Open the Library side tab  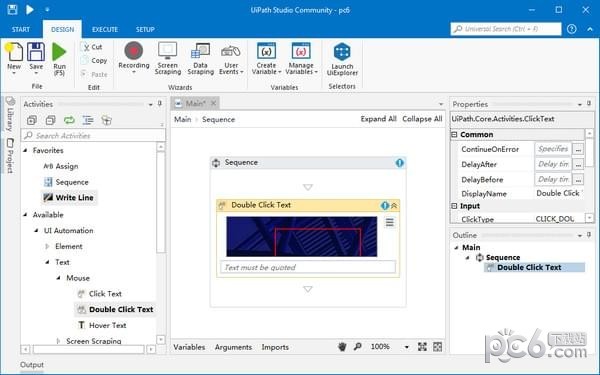[x=10, y=114]
